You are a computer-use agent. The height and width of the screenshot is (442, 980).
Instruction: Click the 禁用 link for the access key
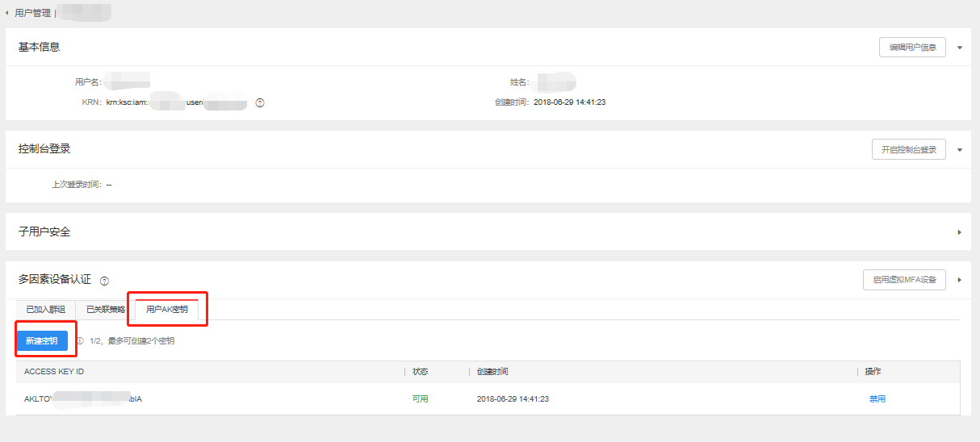[877, 399]
